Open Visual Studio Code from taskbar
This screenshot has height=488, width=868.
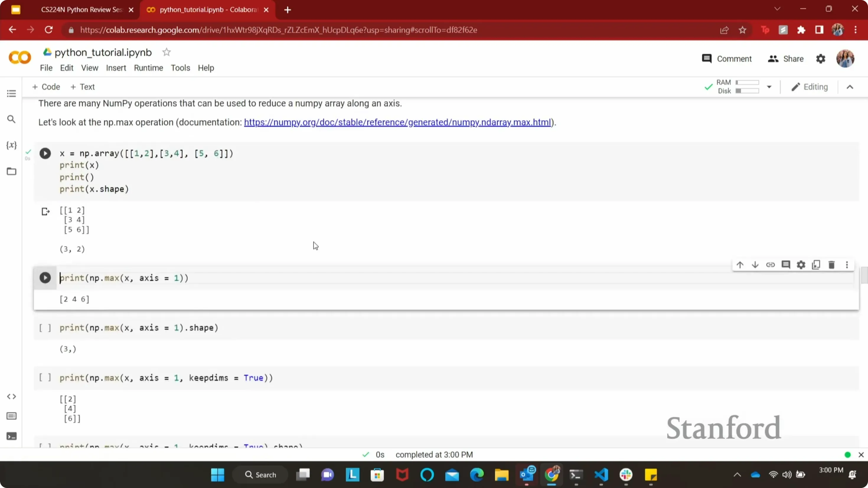601,475
